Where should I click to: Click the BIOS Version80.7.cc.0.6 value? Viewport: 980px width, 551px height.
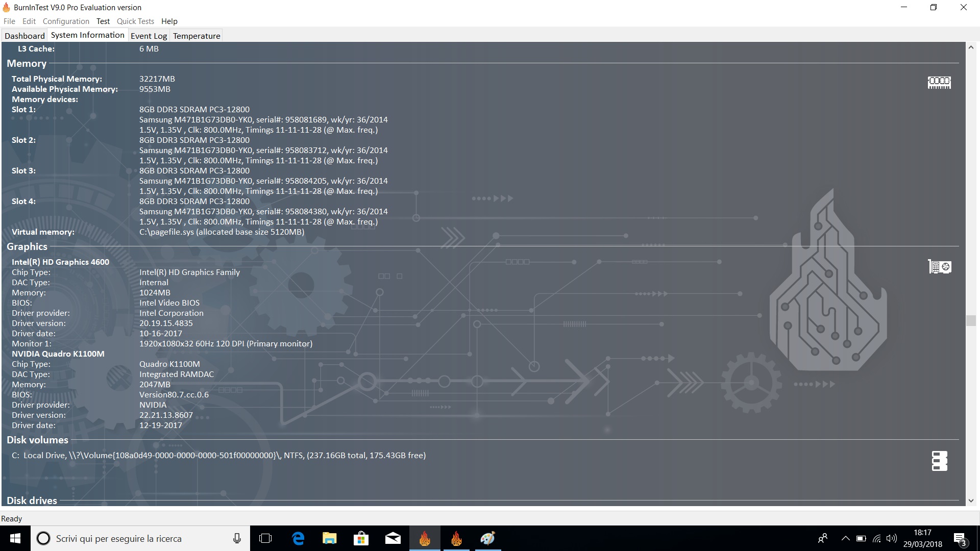coord(174,394)
